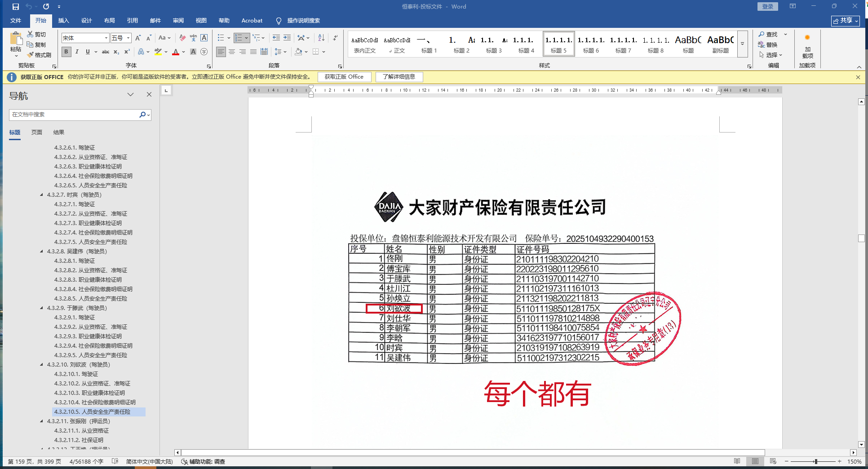Toggle subscript formatting
868x469 pixels.
pyautogui.click(x=116, y=52)
